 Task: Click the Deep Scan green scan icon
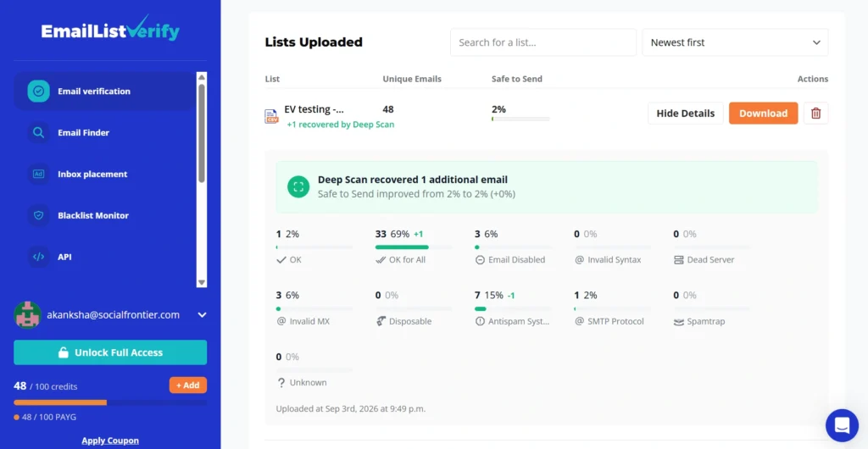point(298,187)
